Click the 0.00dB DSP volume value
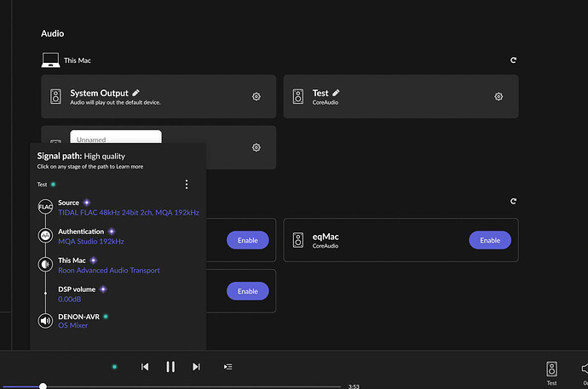This screenshot has height=389, width=588. pos(69,299)
